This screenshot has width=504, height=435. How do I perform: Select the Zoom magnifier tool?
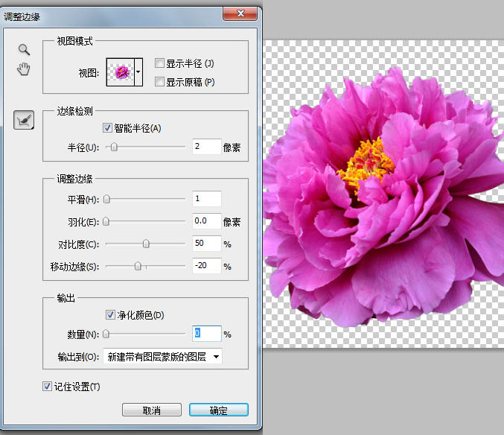tap(25, 50)
